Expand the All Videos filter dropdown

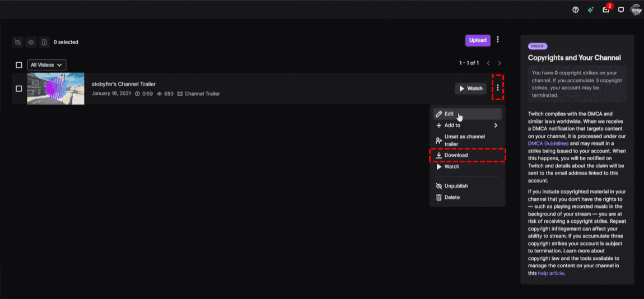(46, 65)
